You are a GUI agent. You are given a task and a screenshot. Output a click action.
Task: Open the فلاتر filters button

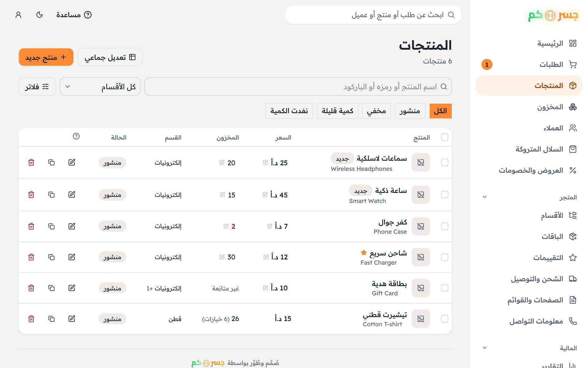(x=37, y=86)
